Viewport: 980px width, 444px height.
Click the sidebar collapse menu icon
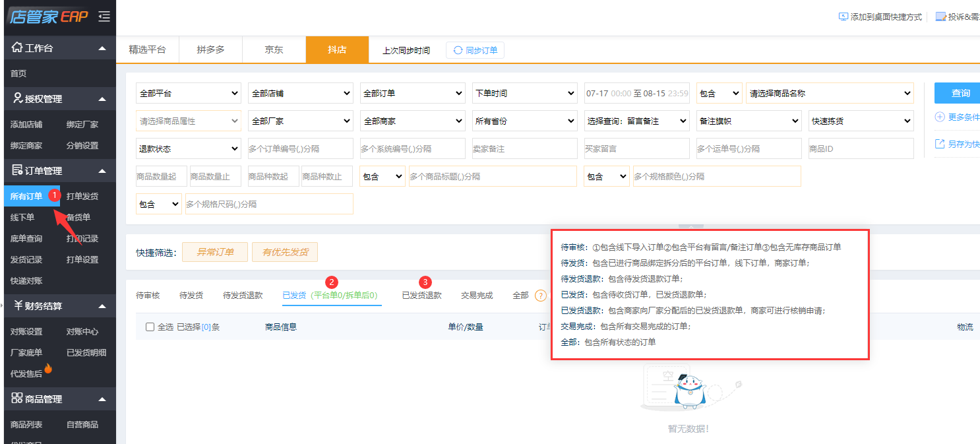(x=104, y=17)
